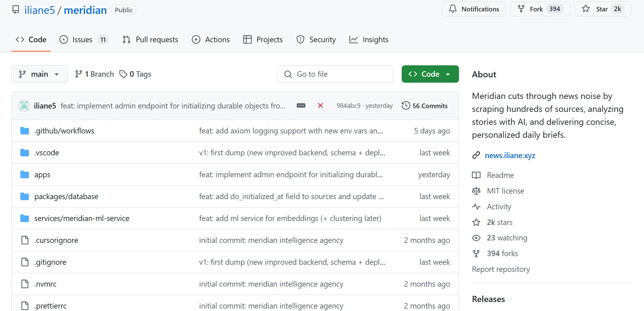
Task: Click the repository icon beside iliane5
Action: [x=16, y=10]
